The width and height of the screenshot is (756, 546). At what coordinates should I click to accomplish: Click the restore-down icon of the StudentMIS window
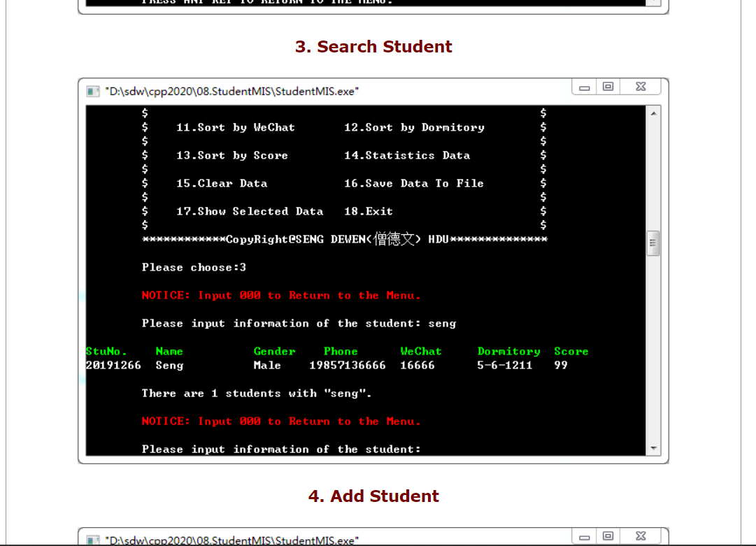tap(608, 86)
